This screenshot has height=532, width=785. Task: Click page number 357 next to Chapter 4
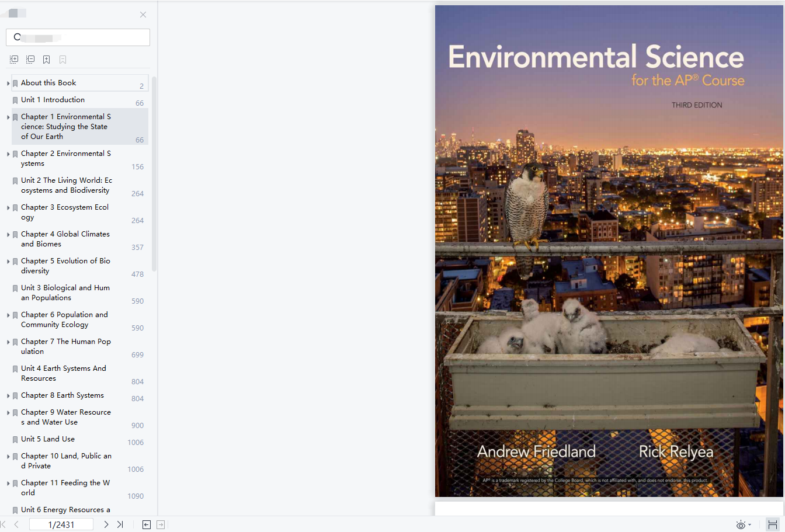(137, 248)
